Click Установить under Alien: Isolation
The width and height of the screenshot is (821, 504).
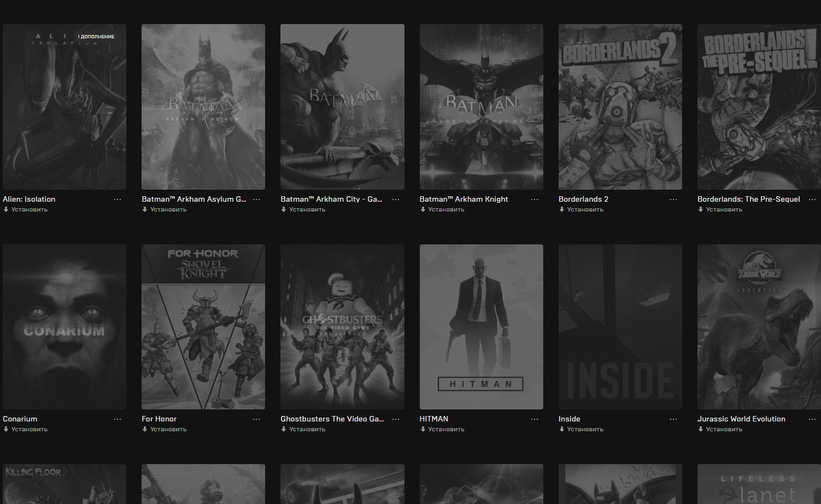point(26,209)
